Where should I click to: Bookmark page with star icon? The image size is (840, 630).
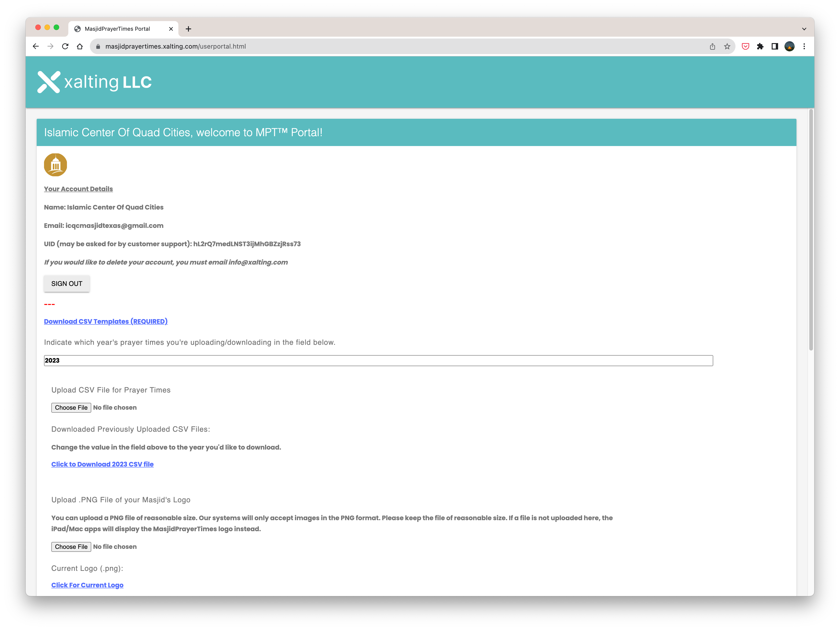click(x=727, y=46)
